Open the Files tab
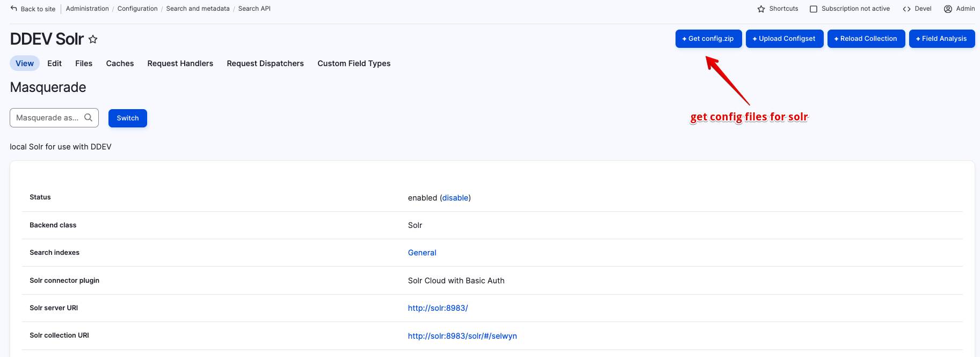The image size is (980, 357). 84,63
